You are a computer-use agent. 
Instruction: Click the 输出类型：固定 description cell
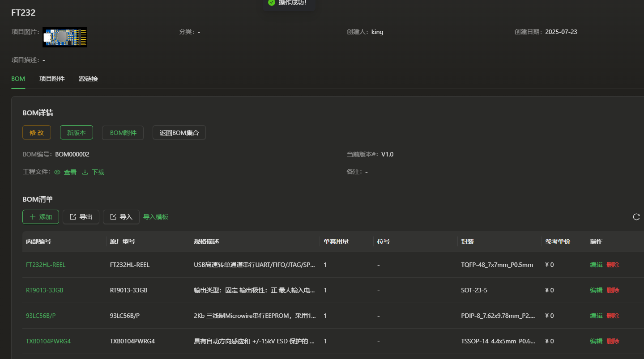(x=254, y=290)
